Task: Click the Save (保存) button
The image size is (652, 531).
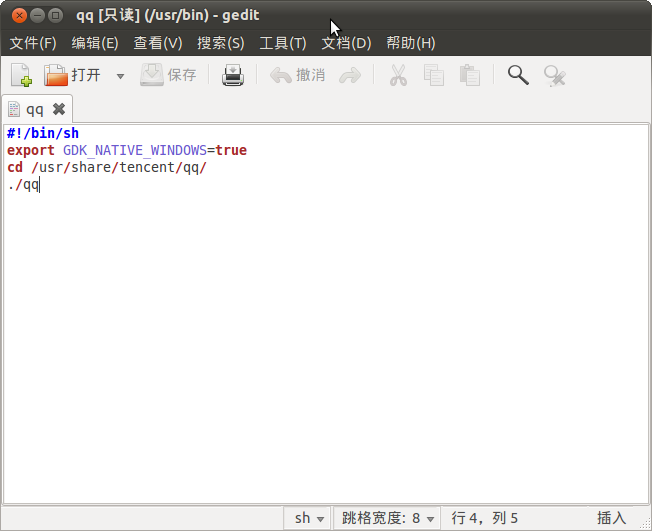Action: (168, 75)
